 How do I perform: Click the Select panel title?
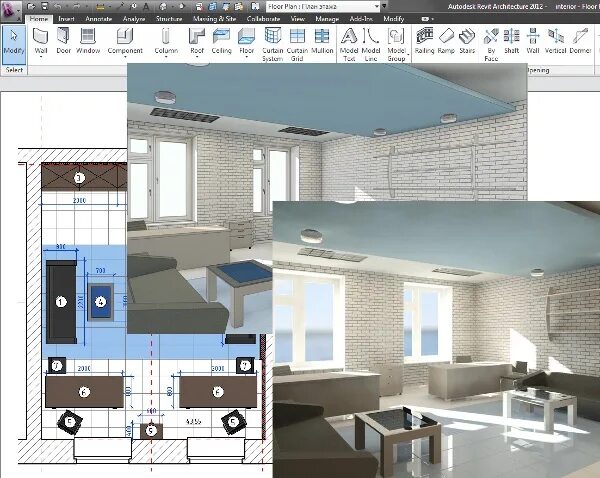[x=14, y=70]
